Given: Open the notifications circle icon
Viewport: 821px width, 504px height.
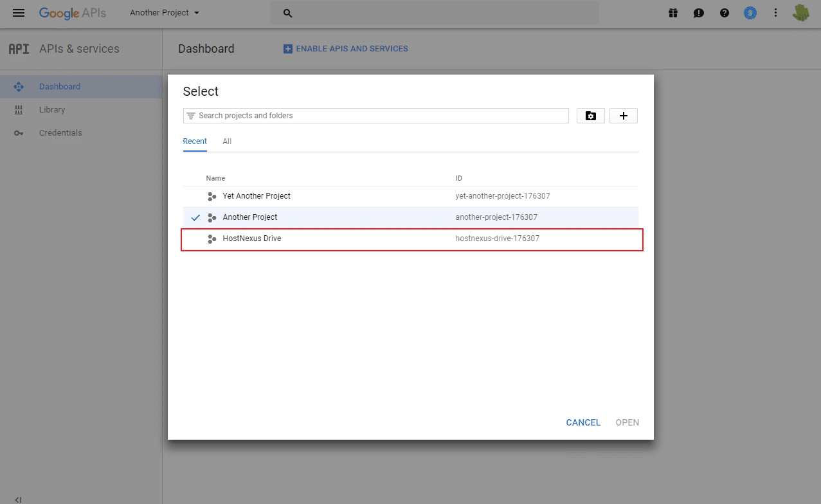Looking at the screenshot, I should [750, 13].
